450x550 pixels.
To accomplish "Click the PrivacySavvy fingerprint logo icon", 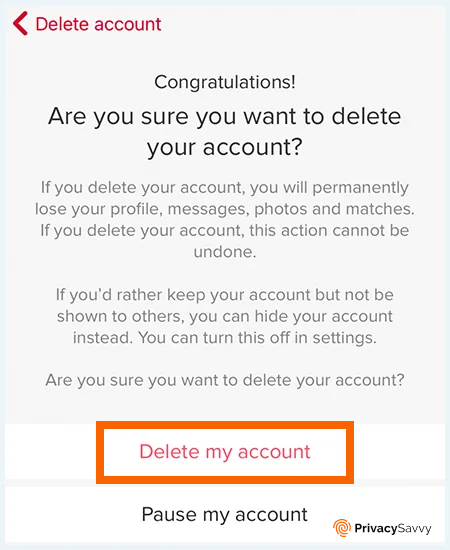I will point(342,528).
